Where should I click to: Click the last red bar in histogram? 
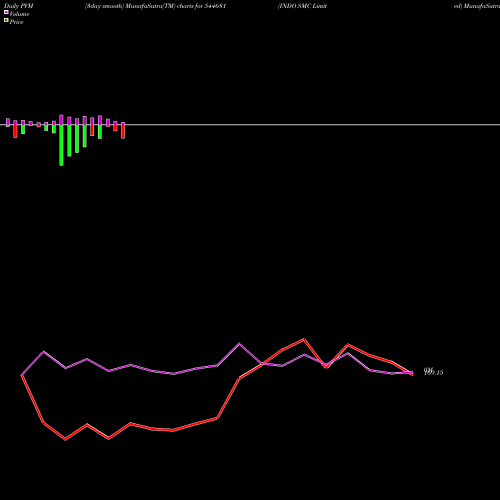click(x=123, y=132)
